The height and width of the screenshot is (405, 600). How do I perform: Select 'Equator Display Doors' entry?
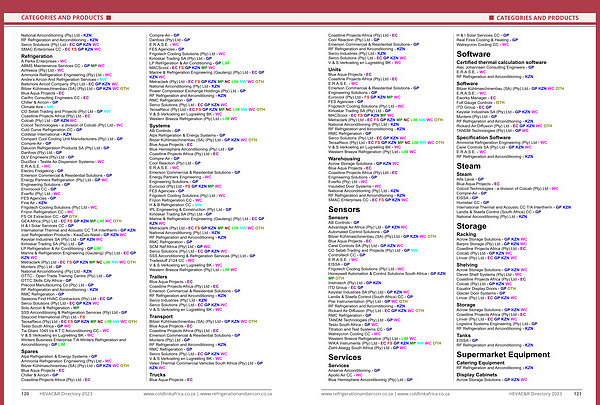[486, 289]
